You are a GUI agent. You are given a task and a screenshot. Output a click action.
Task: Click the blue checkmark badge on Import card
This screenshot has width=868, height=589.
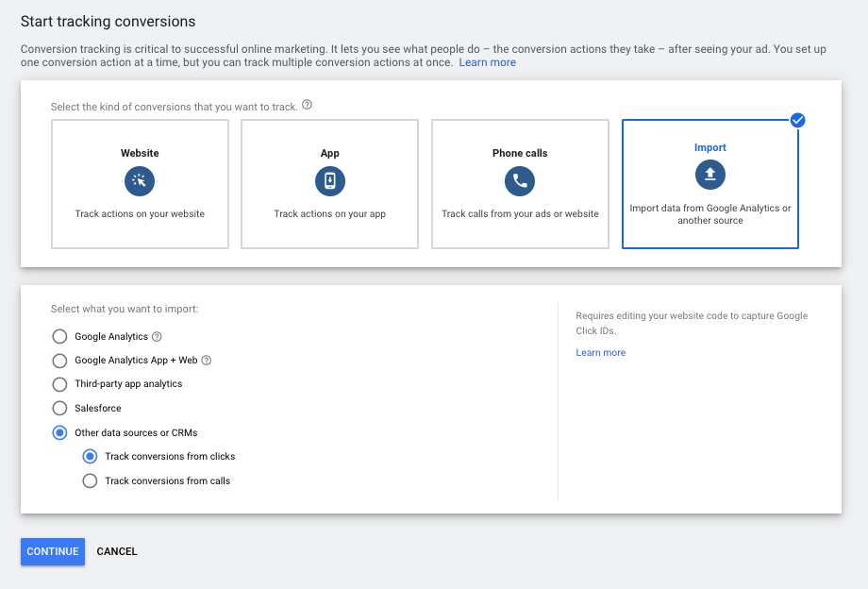[798, 120]
